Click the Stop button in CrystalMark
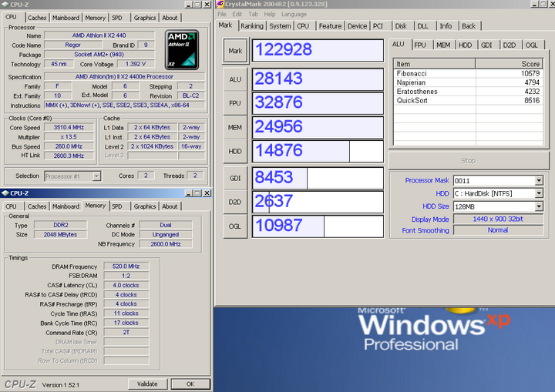This screenshot has width=555, height=392. 469,161
